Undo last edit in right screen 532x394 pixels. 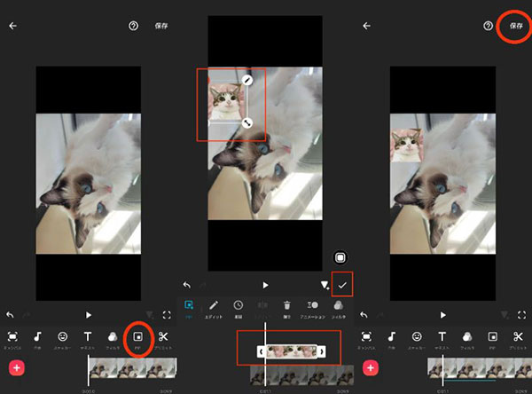[364, 315]
